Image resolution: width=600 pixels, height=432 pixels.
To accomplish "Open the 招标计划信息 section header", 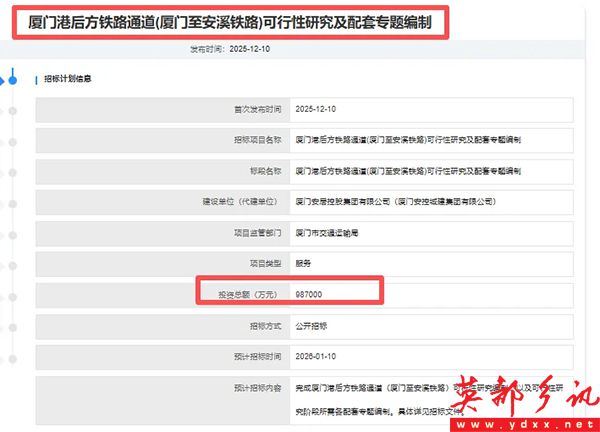I will 70,77.
